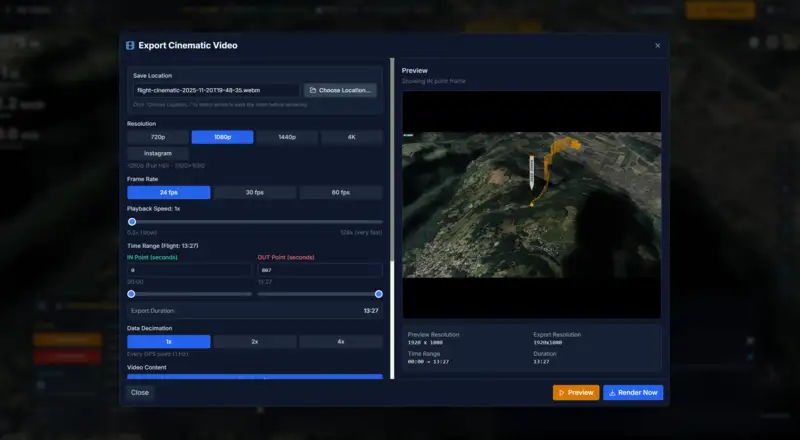This screenshot has width=800, height=440.
Task: Click the Playback Speed slider handle
Action: (132, 222)
